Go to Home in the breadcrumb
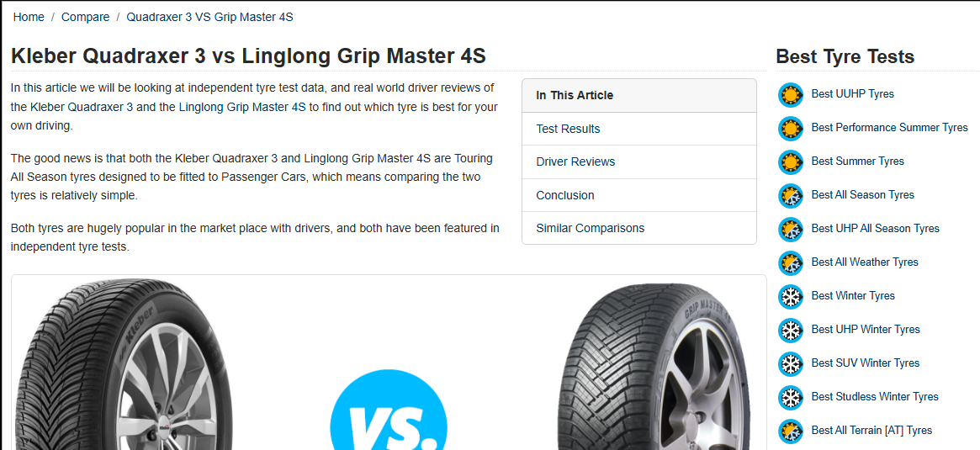Screen dimensions: 980x450 (x=29, y=17)
